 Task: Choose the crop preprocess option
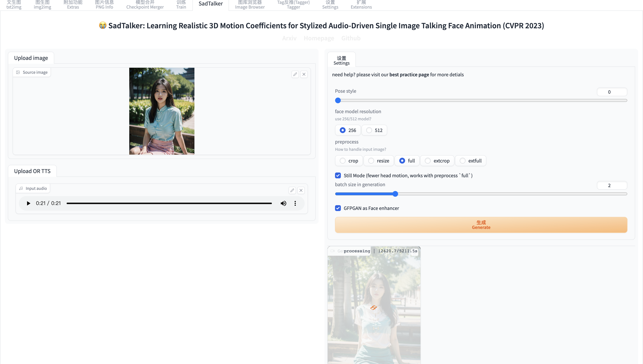click(342, 161)
